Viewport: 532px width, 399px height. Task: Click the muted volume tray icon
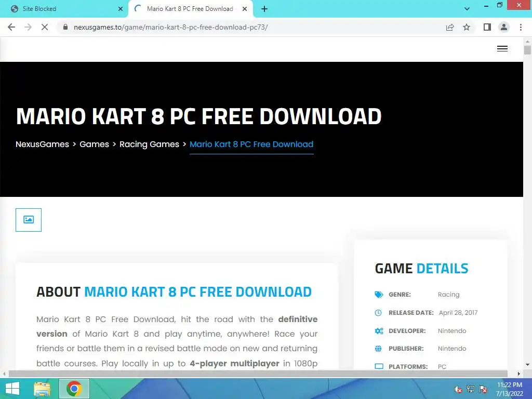pos(458,389)
